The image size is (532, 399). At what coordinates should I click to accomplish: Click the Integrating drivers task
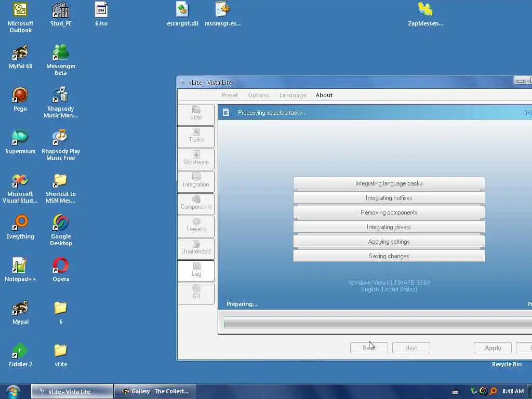[x=389, y=227]
